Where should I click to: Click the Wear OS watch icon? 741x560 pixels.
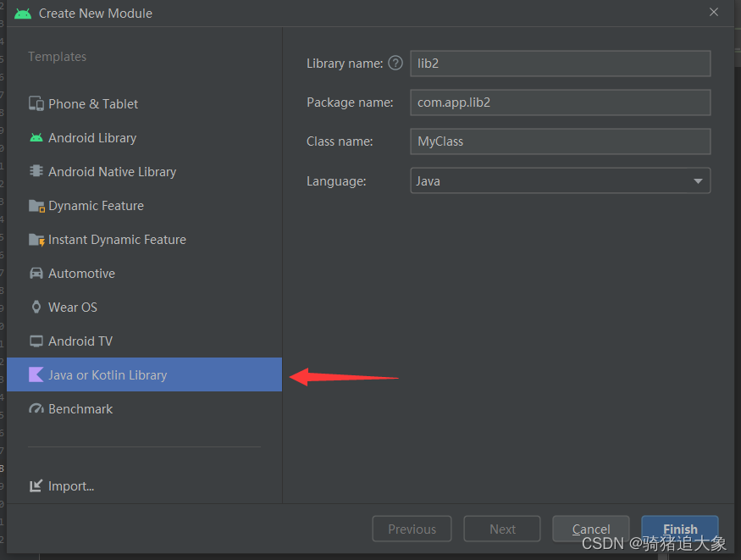pyautogui.click(x=36, y=308)
